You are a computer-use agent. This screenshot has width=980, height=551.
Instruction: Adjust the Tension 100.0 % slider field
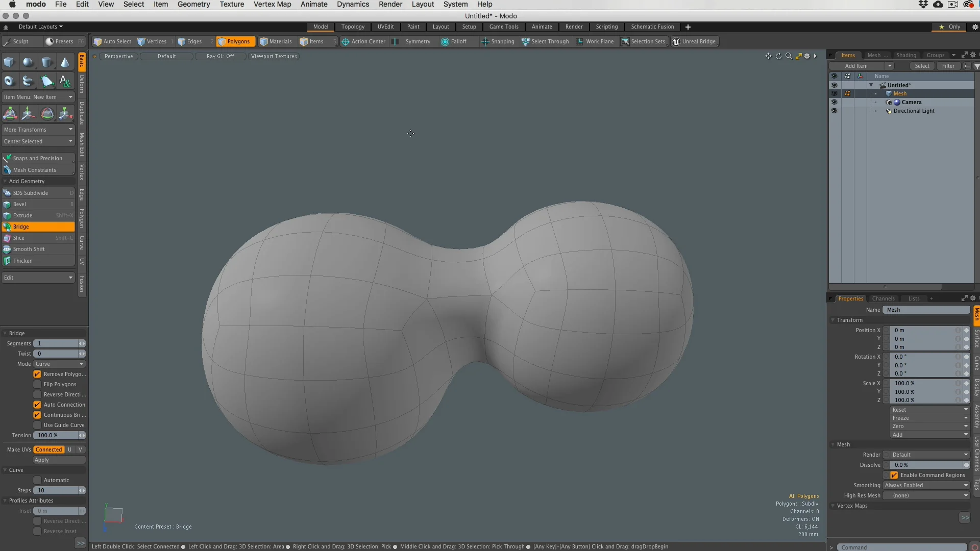pyautogui.click(x=59, y=436)
